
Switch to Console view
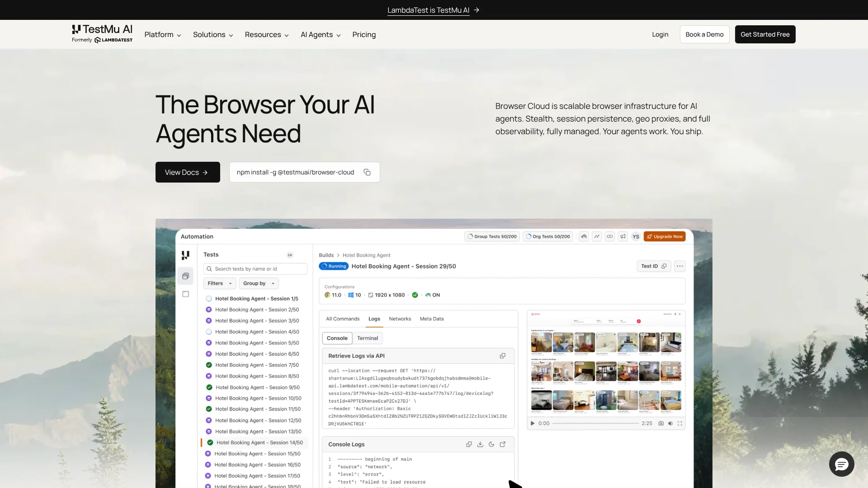point(337,338)
